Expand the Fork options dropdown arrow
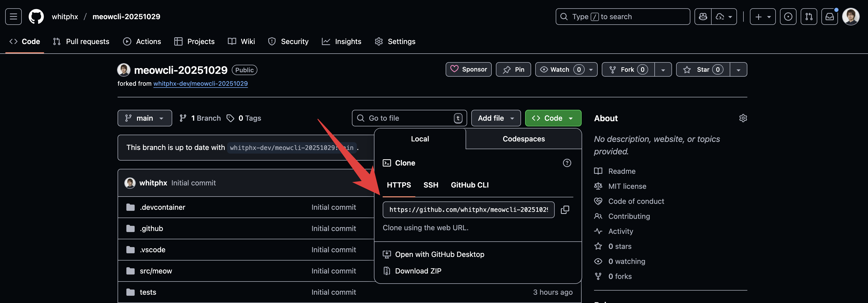 pyautogui.click(x=663, y=69)
